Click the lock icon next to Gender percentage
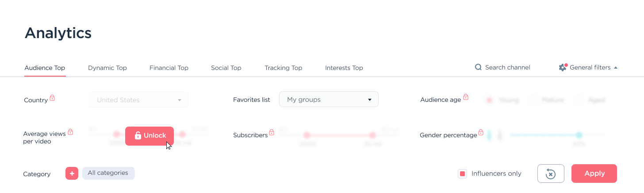The height and width of the screenshot is (193, 644). pos(481,132)
